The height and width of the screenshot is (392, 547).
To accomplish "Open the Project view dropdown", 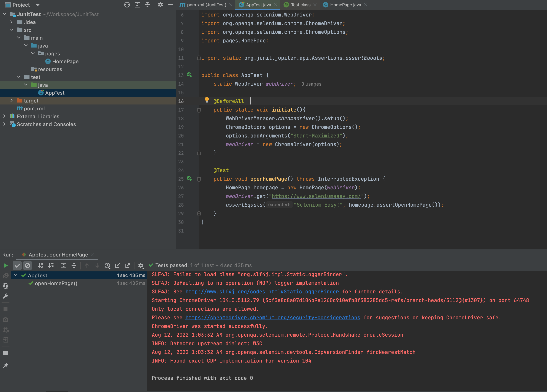I will [37, 5].
